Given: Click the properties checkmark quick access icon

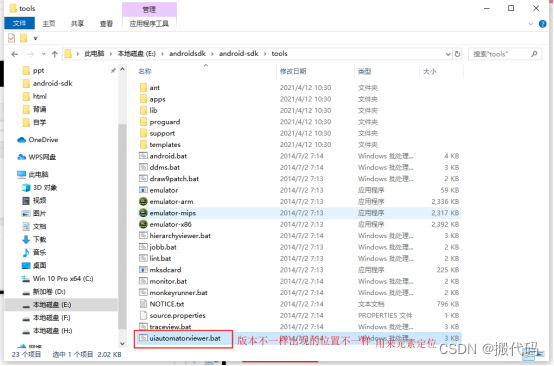Looking at the screenshot, I should (12, 38).
